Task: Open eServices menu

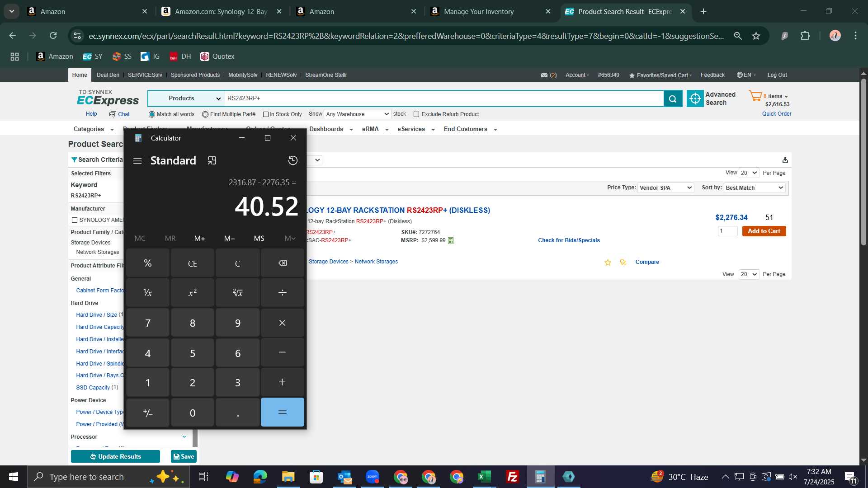Action: click(x=416, y=129)
